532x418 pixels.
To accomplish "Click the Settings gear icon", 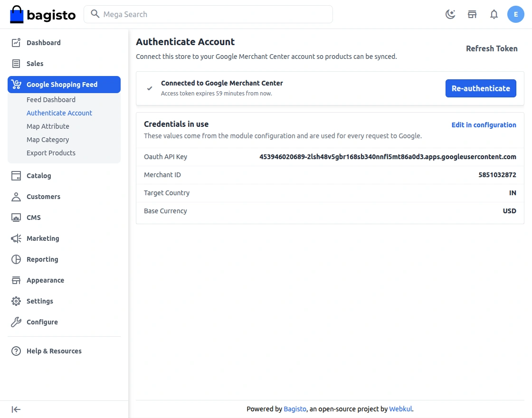I will coord(16,301).
